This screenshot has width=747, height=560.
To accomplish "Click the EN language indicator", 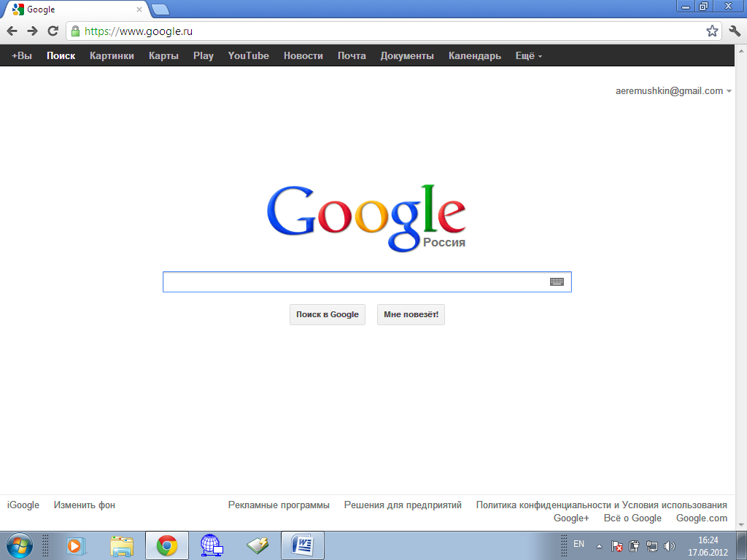I will [578, 544].
